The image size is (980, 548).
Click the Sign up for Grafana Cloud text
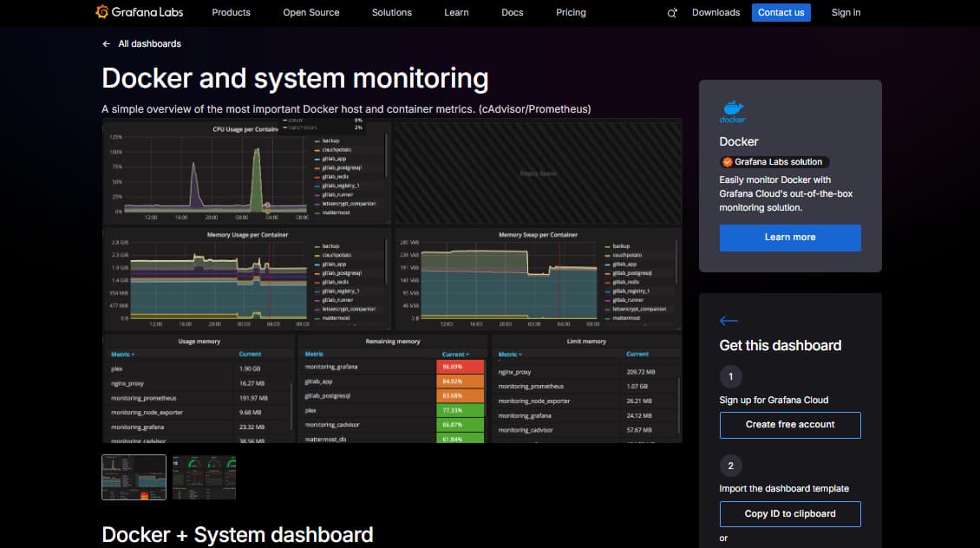tap(774, 400)
